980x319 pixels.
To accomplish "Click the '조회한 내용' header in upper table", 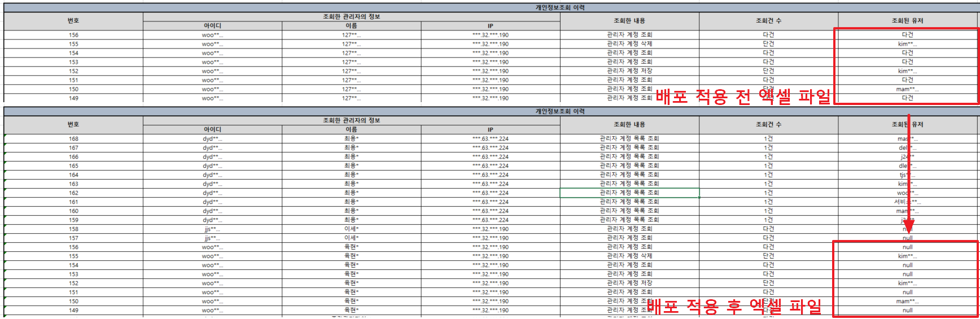I will [x=629, y=21].
